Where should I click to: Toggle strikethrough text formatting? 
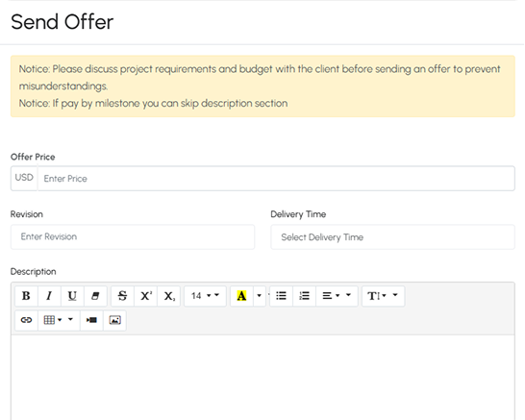pos(122,296)
